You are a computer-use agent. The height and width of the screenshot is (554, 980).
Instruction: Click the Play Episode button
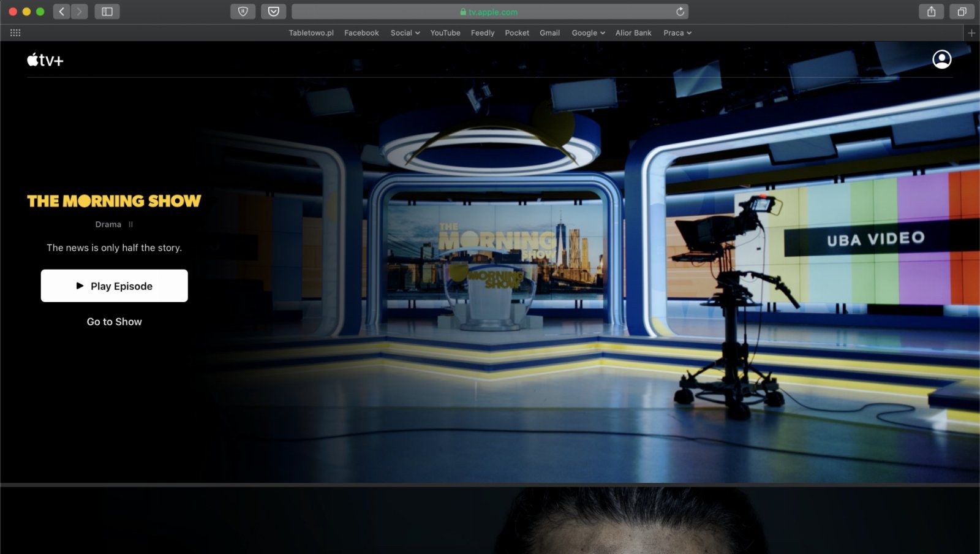pos(115,286)
